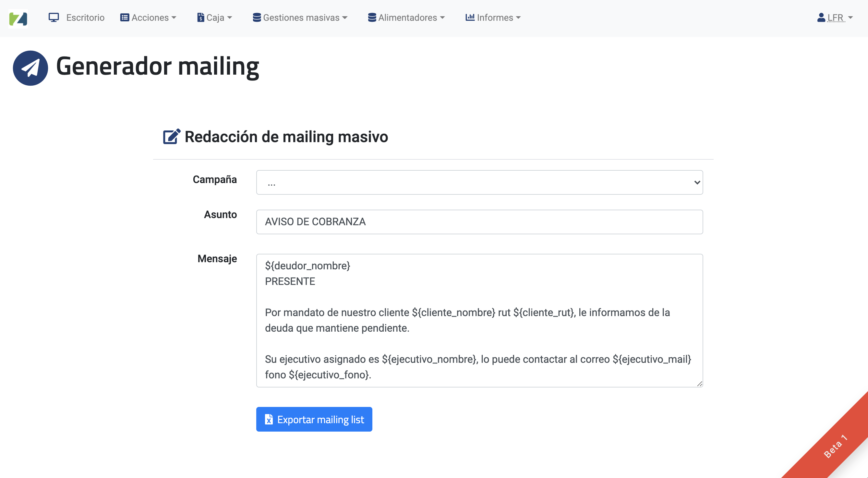
Task: Click the Redacción de mailing masivo heading
Action: pyautogui.click(x=286, y=137)
